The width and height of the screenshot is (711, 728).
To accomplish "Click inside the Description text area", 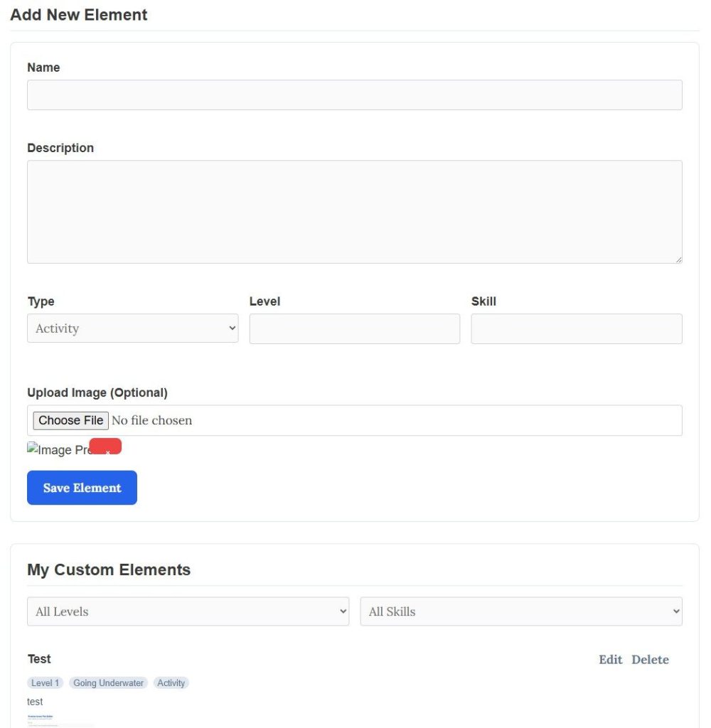I will click(355, 212).
